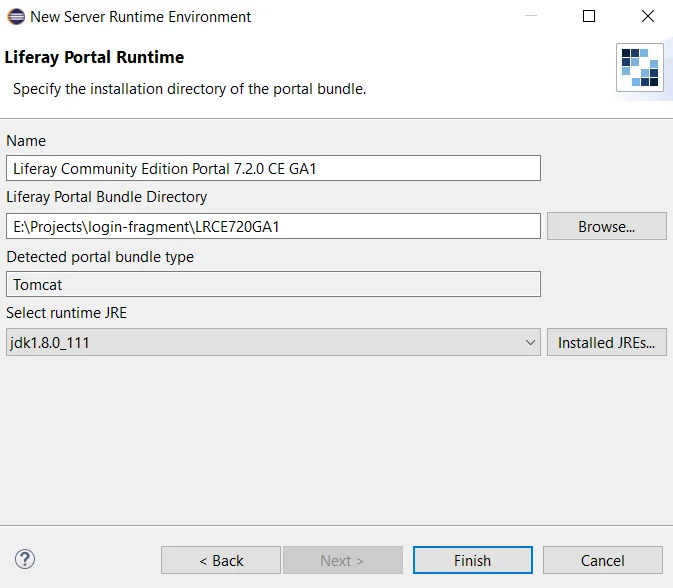The image size is (673, 588).
Task: Open the Installed JREs... preferences
Action: [x=606, y=343]
